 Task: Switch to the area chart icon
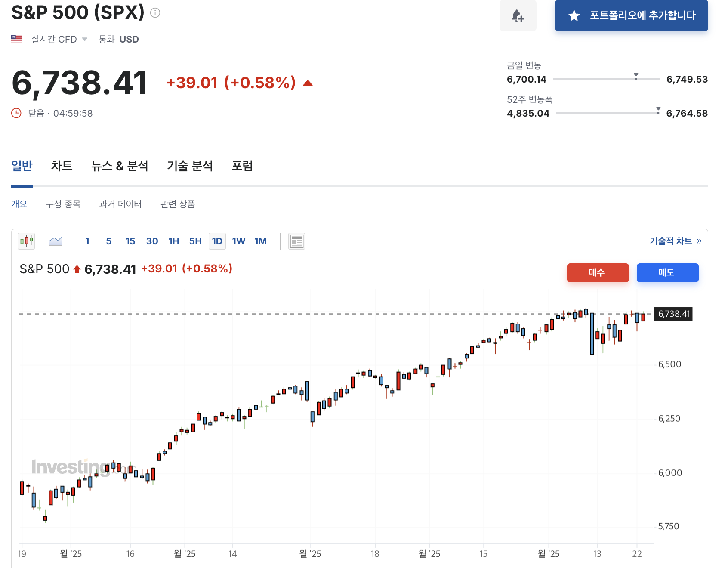tap(55, 241)
